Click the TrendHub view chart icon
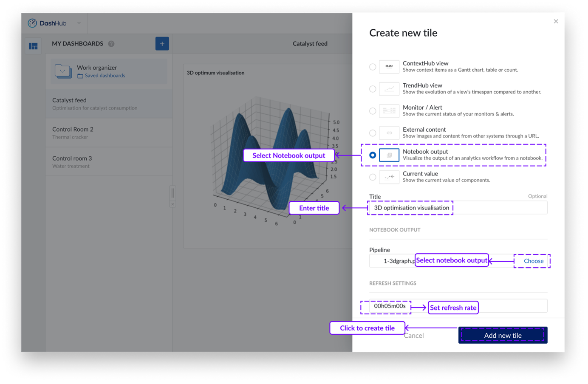This screenshot has width=588, height=384. pos(389,89)
